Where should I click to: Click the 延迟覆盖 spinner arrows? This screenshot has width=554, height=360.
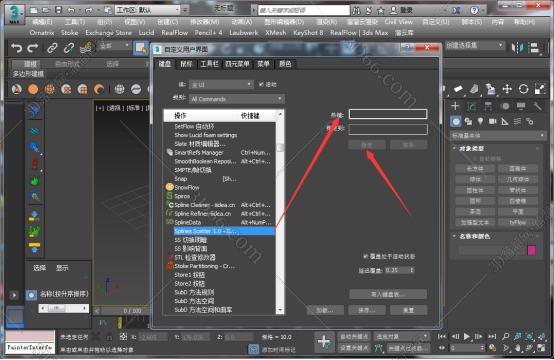412,270
